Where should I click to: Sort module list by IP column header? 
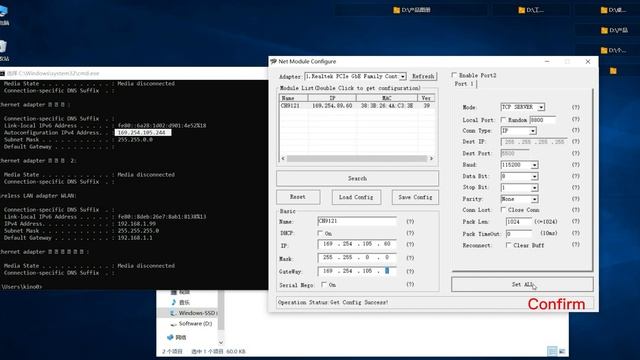(332, 98)
